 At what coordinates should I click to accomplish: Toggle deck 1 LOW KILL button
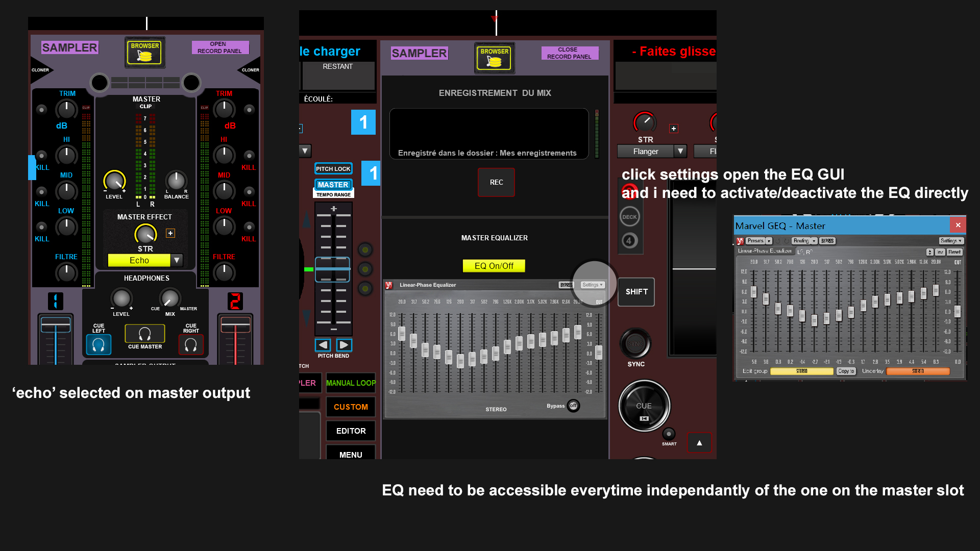tap(42, 227)
